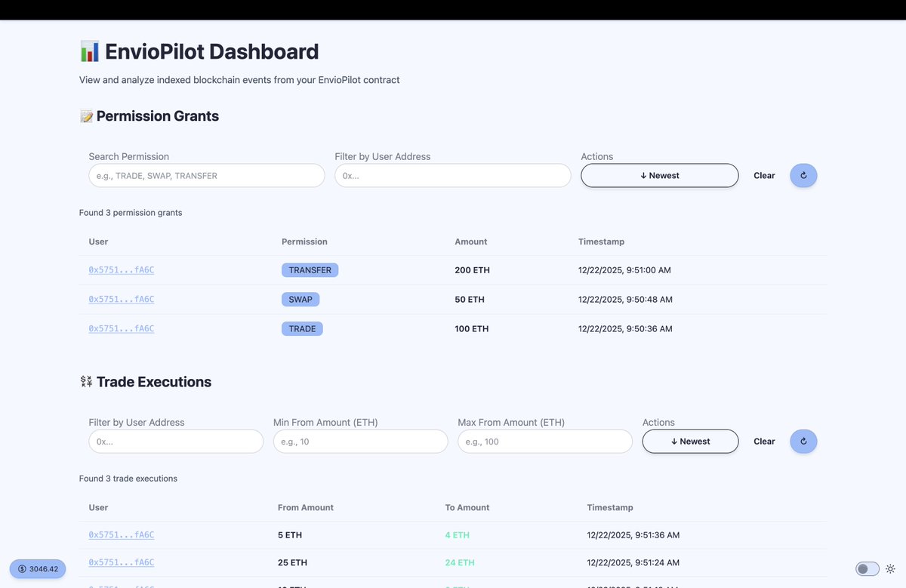Screen dimensions: 906x588
Task: Open user address in 5 ETH trade row
Action: point(122,535)
